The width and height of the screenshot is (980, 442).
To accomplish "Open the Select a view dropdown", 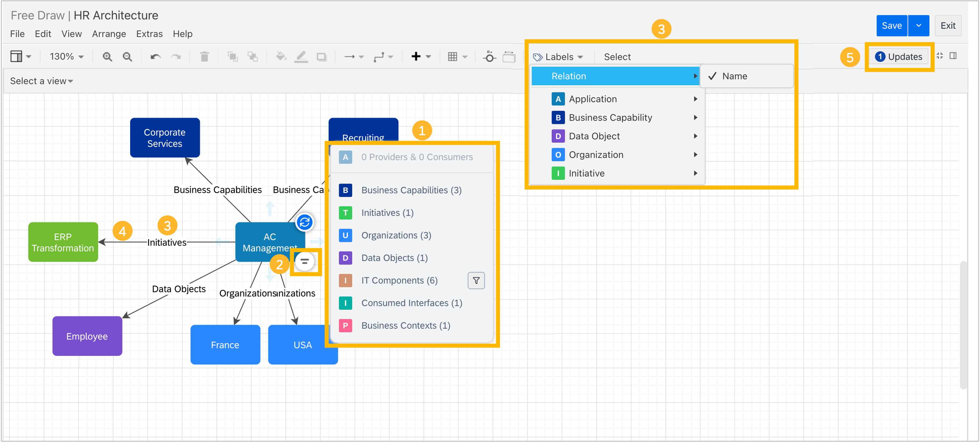I will 41,81.
